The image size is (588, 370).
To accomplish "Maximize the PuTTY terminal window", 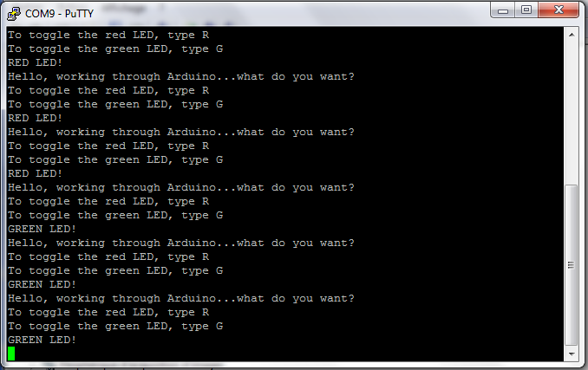I will coord(526,10).
